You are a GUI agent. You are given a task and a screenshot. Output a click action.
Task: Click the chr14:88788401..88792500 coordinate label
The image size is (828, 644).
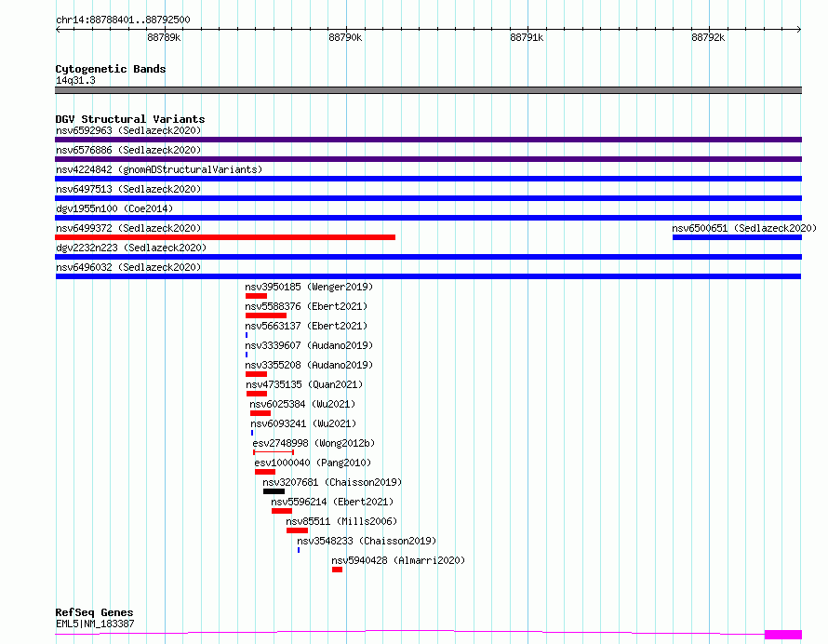[x=123, y=20]
